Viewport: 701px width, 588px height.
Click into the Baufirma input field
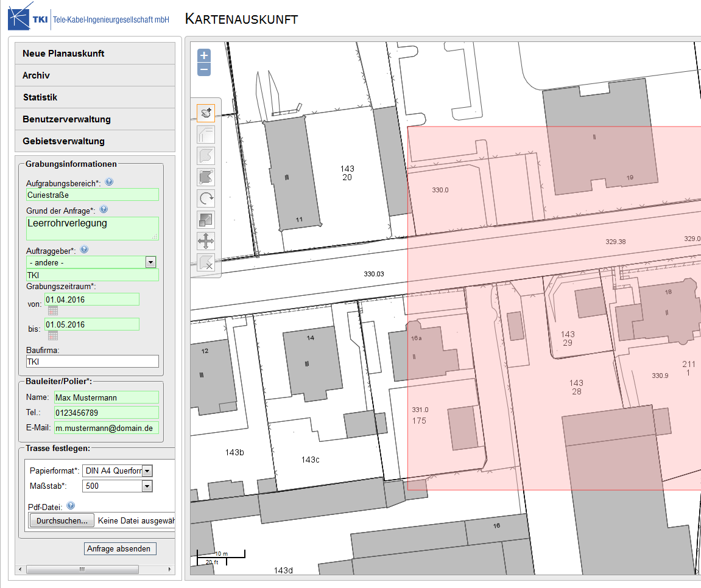92,361
